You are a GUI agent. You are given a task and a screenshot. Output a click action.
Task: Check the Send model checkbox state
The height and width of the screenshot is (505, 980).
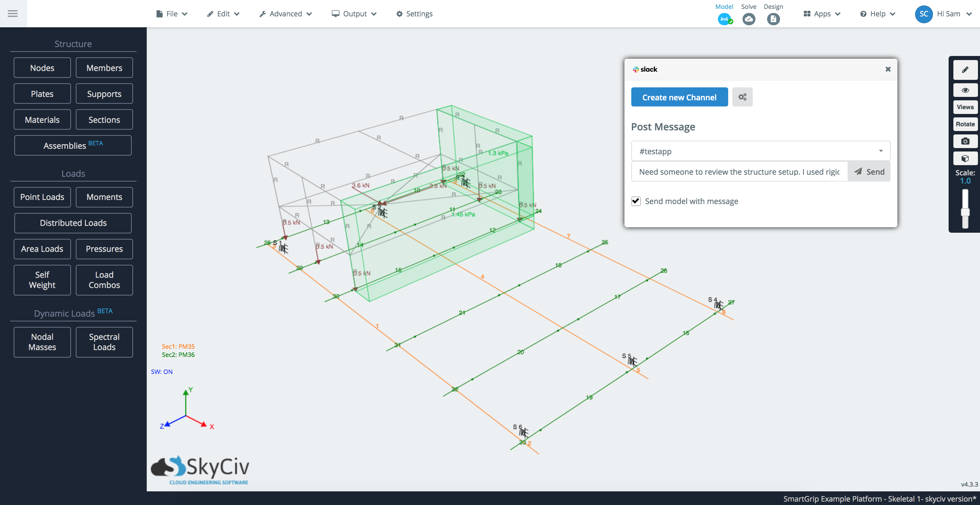(636, 202)
